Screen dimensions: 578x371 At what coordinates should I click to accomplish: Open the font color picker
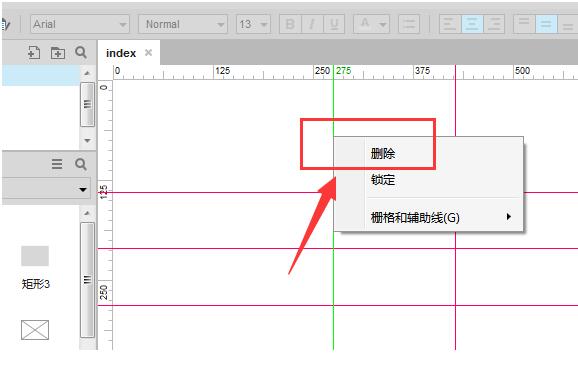[371, 24]
